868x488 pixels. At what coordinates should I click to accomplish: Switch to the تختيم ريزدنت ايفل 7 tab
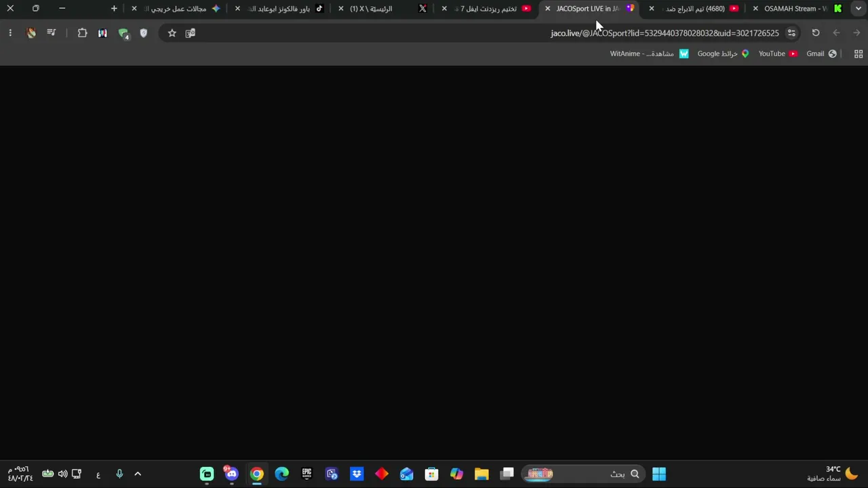tap(487, 9)
